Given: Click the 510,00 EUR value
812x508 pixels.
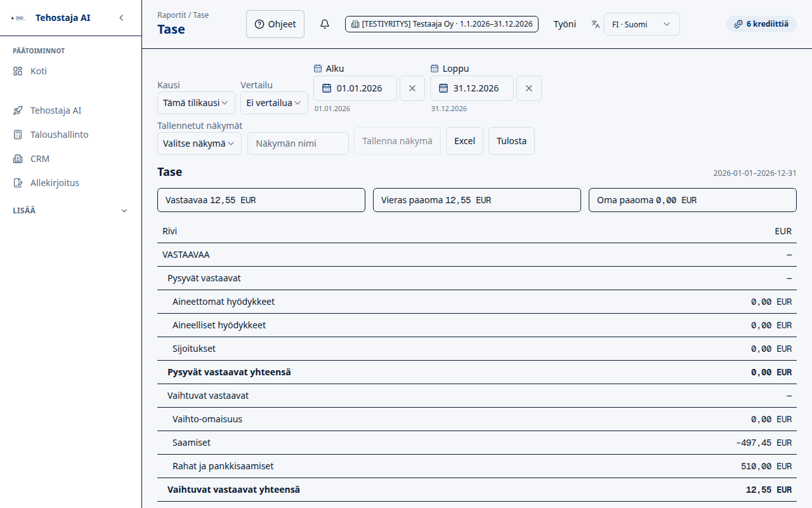Looking at the screenshot, I should click(x=766, y=466).
